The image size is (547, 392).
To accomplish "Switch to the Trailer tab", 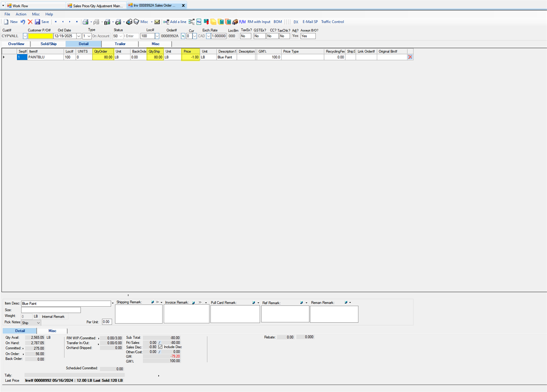I will tap(120, 44).
